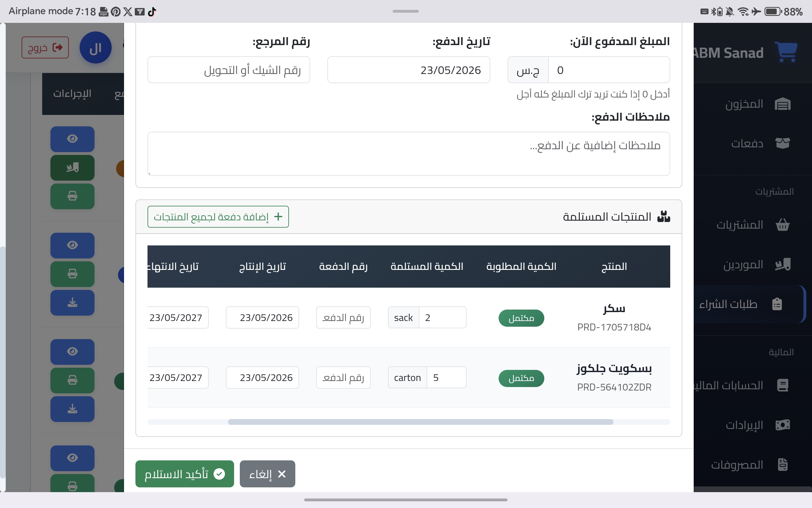Click the third row's print button
Screen dimensions: 812x508
click(72, 380)
